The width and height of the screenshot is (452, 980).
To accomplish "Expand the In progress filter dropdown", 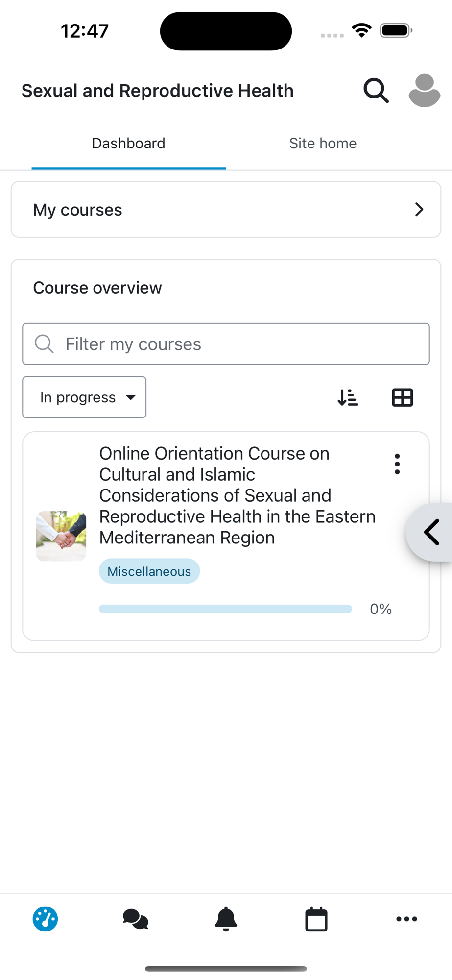I will pos(84,397).
